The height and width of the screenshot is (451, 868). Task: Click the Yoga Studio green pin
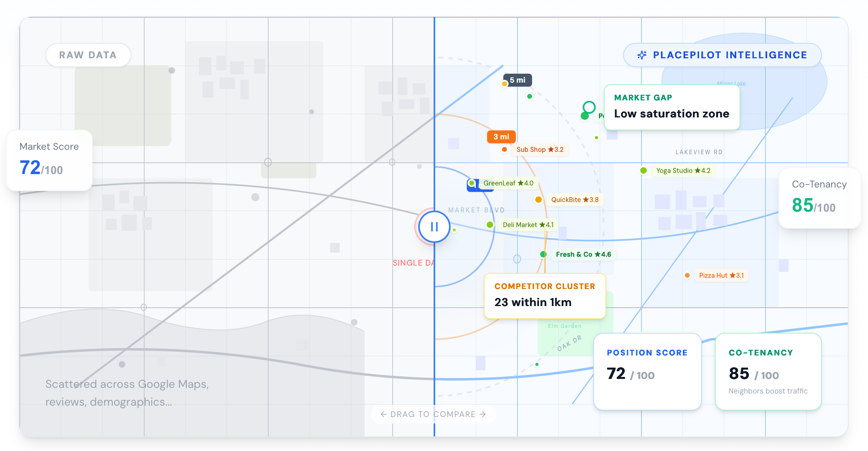(644, 170)
